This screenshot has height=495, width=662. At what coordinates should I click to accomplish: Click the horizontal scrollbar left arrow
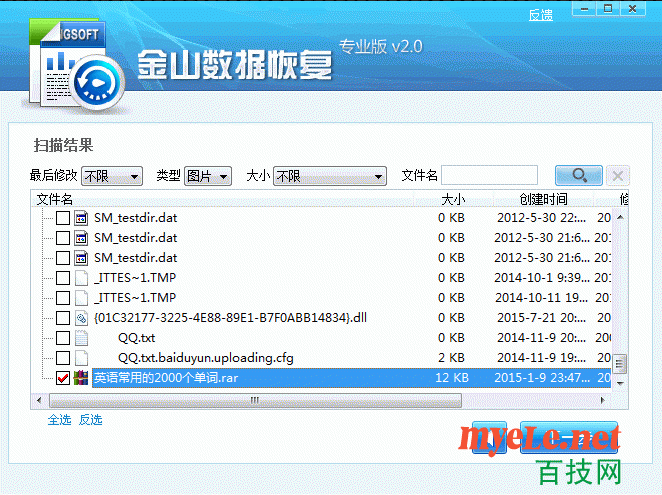click(x=39, y=400)
